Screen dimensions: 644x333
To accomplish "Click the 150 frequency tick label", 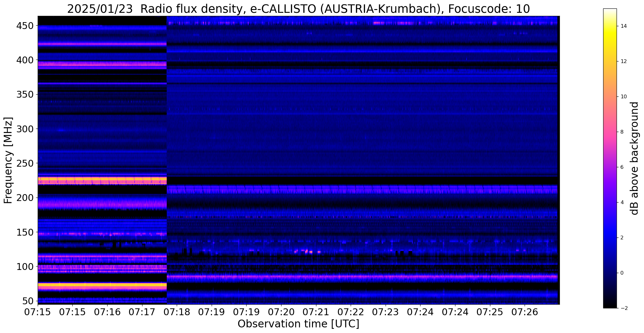I will click(x=24, y=233).
